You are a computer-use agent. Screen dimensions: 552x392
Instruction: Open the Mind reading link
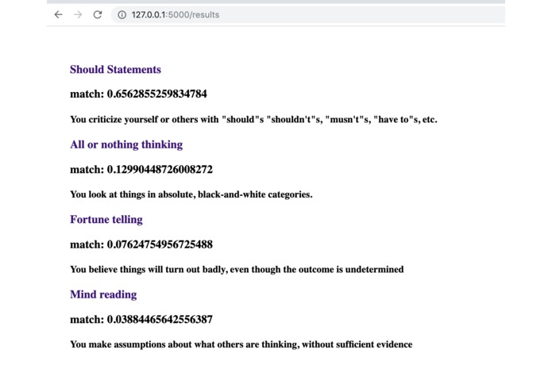[103, 294]
